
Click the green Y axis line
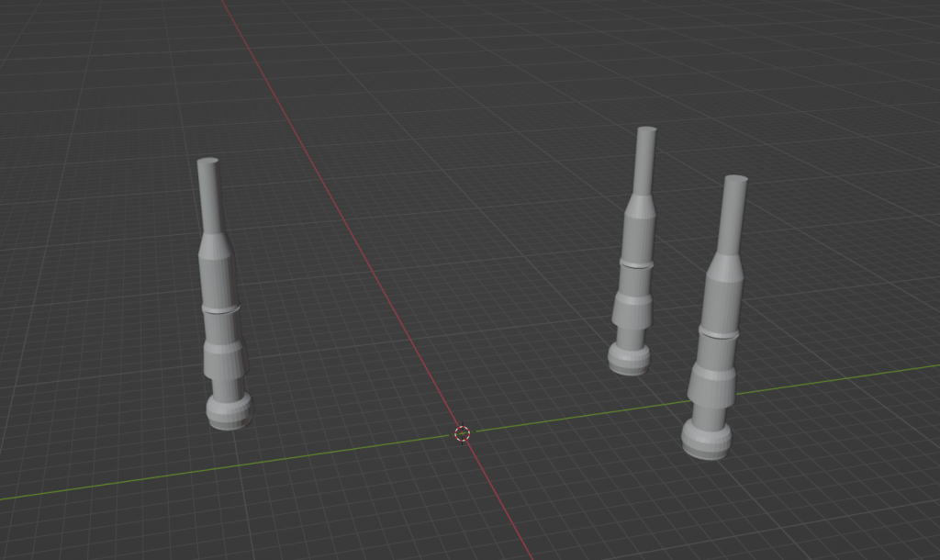(229, 467)
